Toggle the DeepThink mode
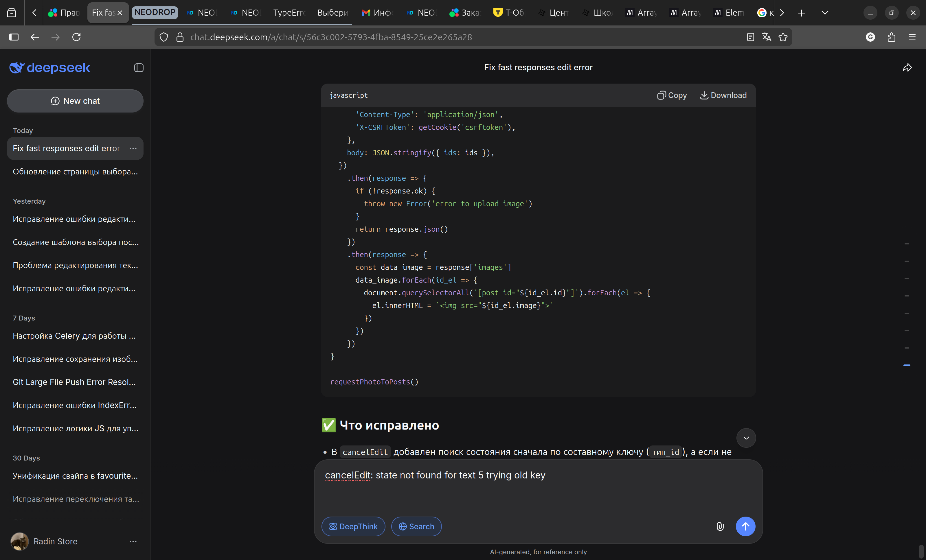 pyautogui.click(x=353, y=526)
